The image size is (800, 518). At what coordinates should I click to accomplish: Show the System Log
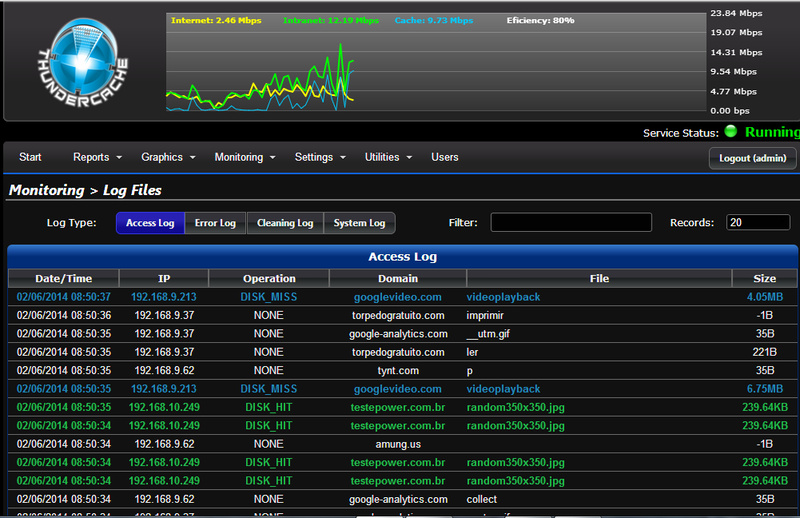point(359,223)
